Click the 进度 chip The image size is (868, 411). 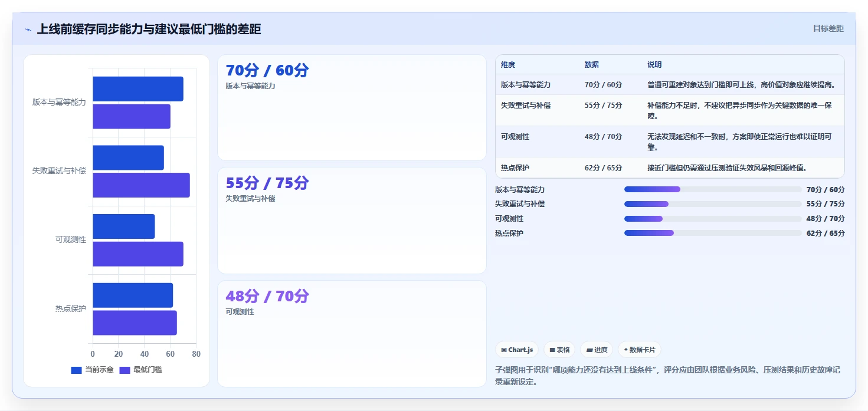[x=597, y=350]
